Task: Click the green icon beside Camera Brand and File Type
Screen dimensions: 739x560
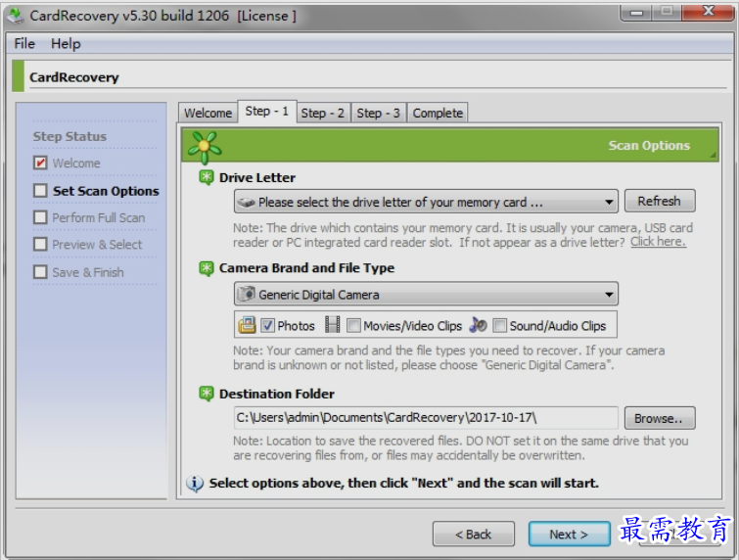Action: 206,268
